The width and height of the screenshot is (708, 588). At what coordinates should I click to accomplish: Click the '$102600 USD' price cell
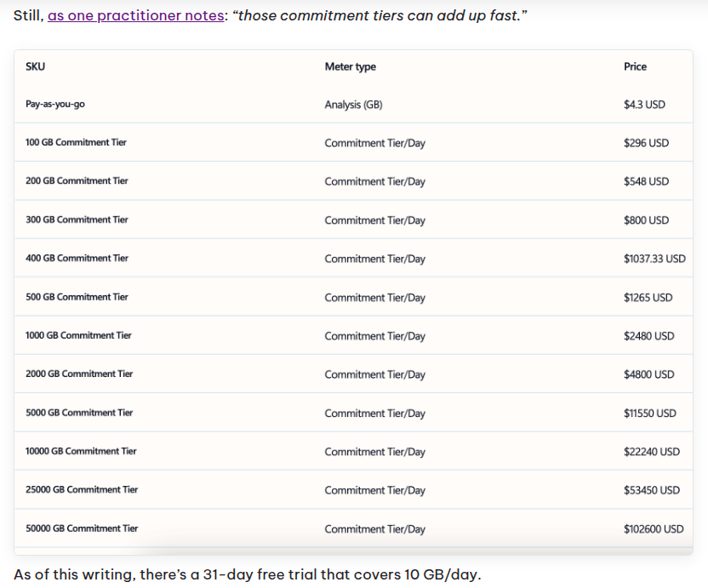coord(654,528)
